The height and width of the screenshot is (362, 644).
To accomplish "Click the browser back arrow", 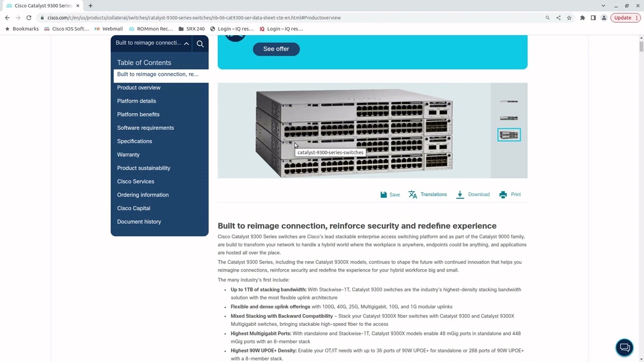I will [7, 18].
